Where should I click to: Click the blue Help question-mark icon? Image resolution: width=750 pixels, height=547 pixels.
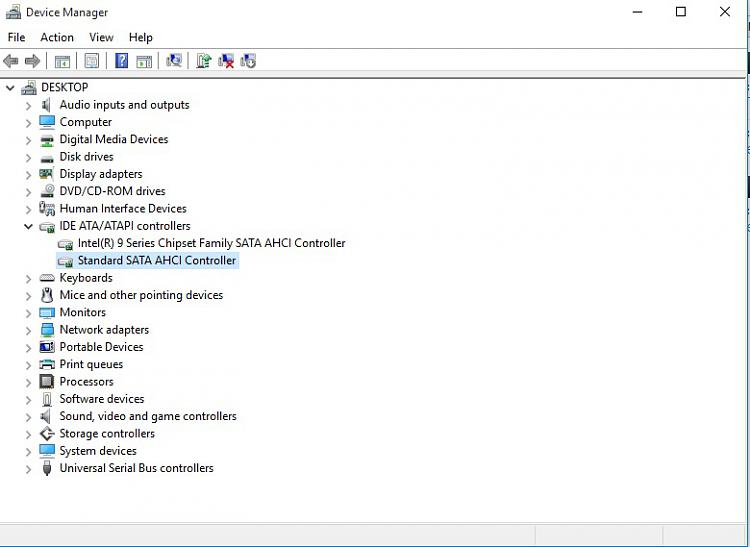[121, 61]
